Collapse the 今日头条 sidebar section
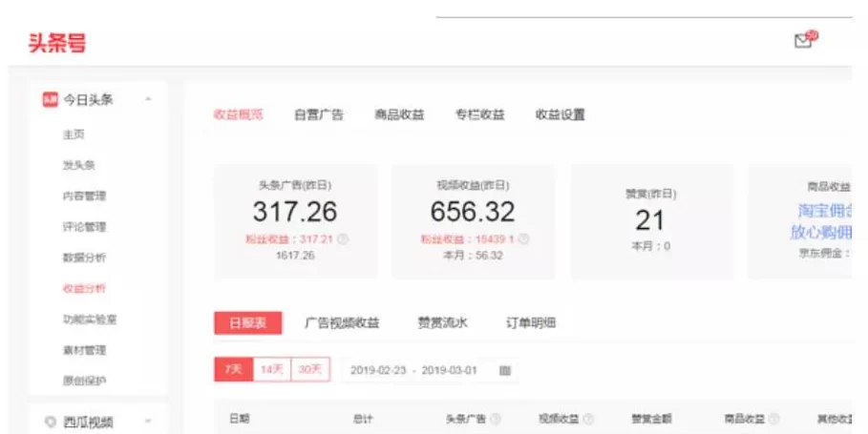This screenshot has height=434, width=868. coord(148,99)
